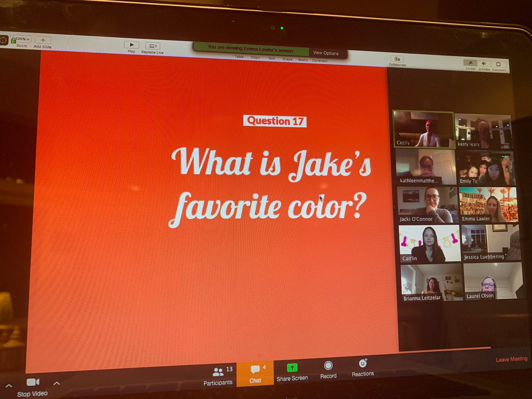The image size is (532, 399).
Task: Click the Comment toolbar item
Action: point(320,61)
